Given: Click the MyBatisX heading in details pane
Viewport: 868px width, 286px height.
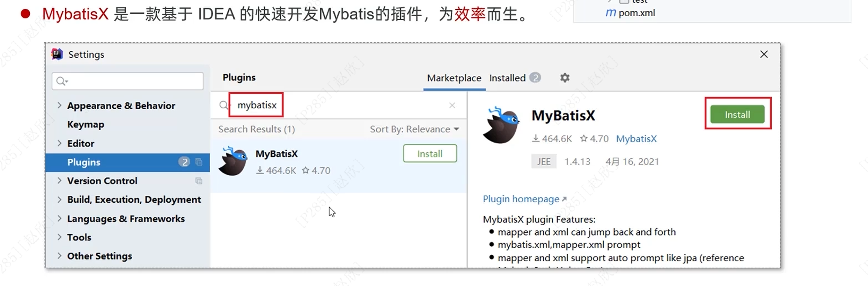Looking at the screenshot, I should point(563,115).
